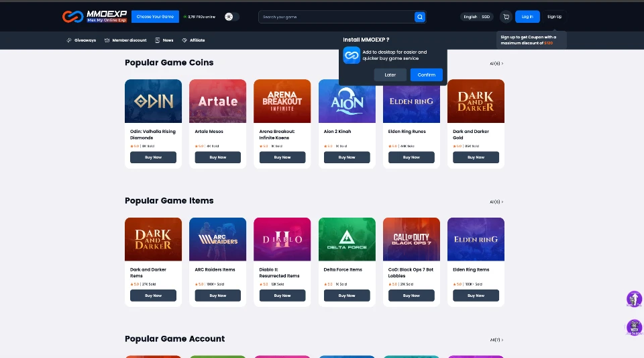Open the Giveaways menu item

[x=81, y=40]
